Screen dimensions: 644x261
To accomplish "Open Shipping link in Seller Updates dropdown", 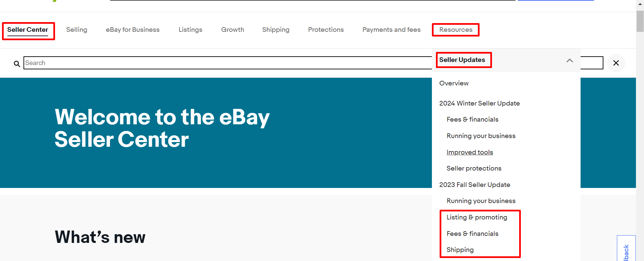I will click(460, 250).
